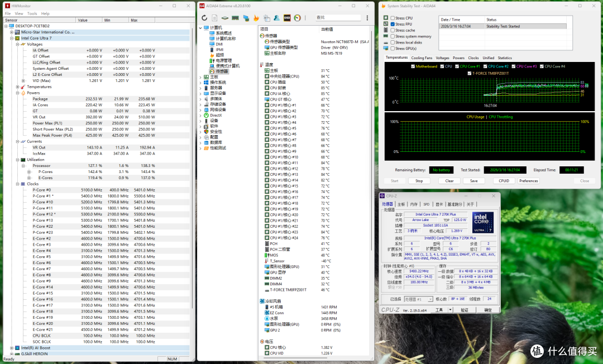This screenshot has width=603, height=364.
Task: Expand the DirectX node in AIDA64 tree
Action: [200, 116]
